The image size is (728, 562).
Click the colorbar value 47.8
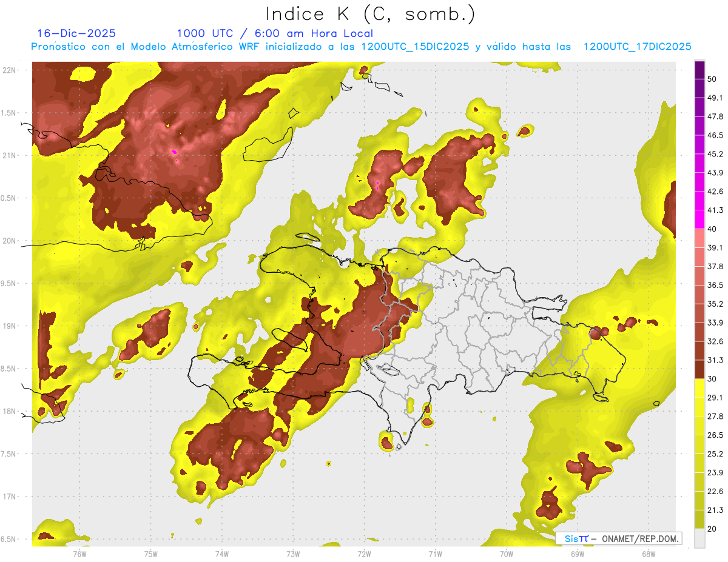[715, 116]
